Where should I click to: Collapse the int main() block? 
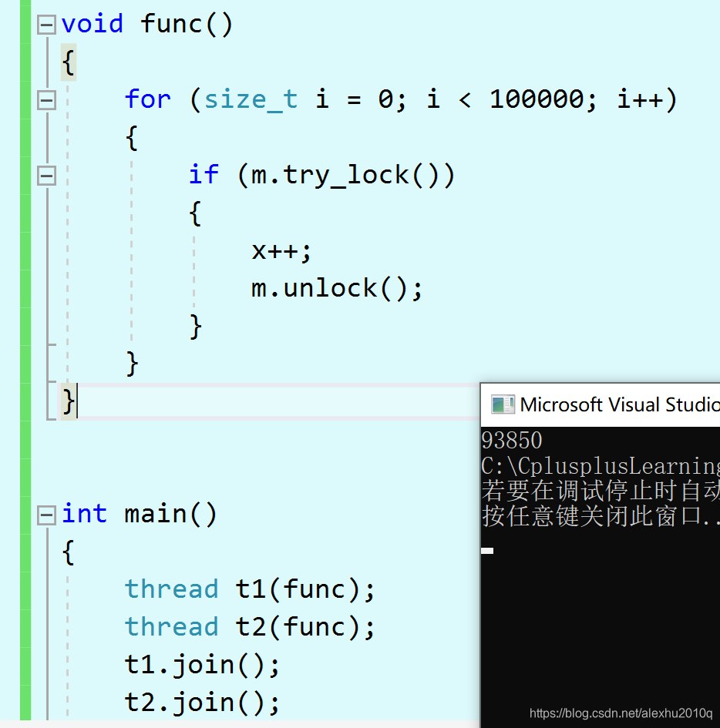[x=46, y=515]
